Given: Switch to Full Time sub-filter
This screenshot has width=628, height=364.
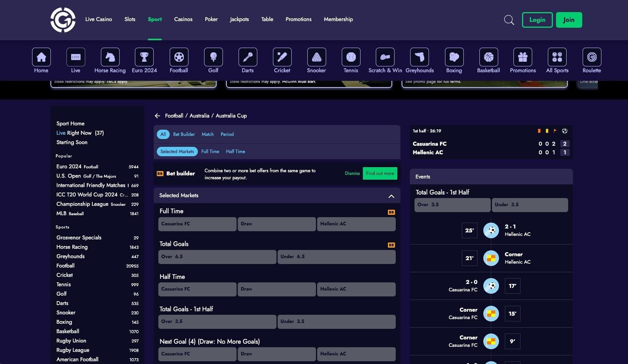Looking at the screenshot, I should coord(210,152).
